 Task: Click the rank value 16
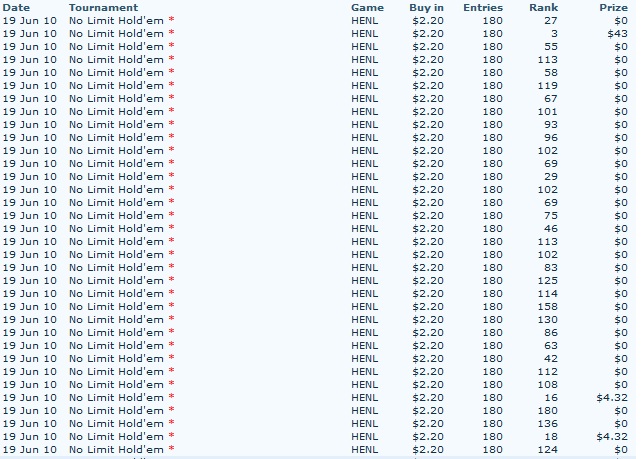(551, 398)
